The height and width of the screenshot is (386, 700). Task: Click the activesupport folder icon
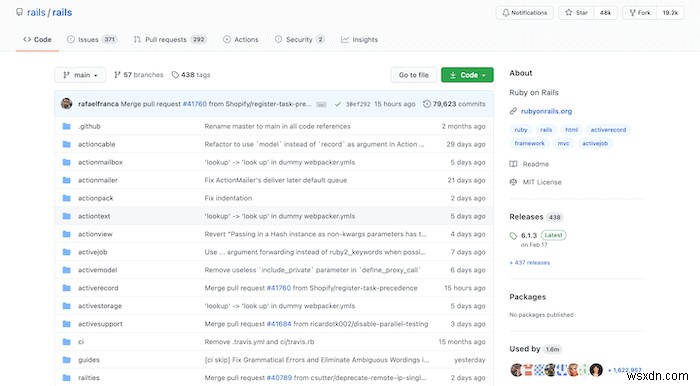[x=67, y=324]
